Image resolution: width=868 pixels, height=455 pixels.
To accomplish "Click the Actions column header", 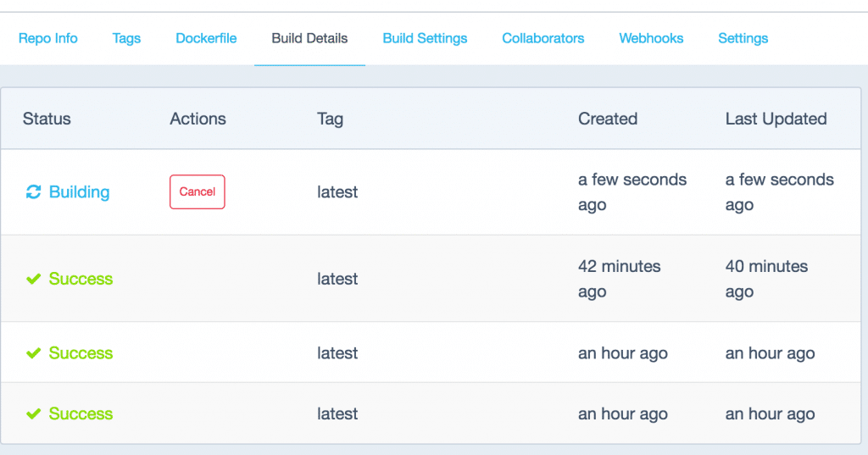I will pos(198,119).
